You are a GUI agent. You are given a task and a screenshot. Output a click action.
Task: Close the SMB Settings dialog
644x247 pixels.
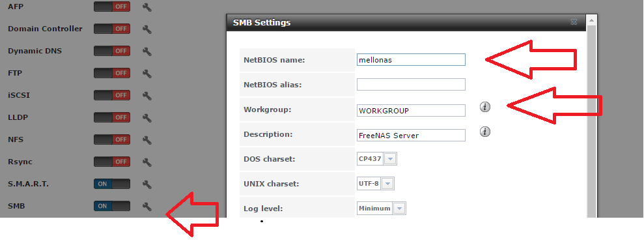(574, 22)
